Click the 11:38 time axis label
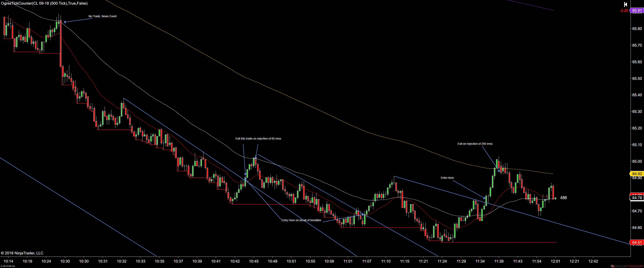 click(499, 261)
